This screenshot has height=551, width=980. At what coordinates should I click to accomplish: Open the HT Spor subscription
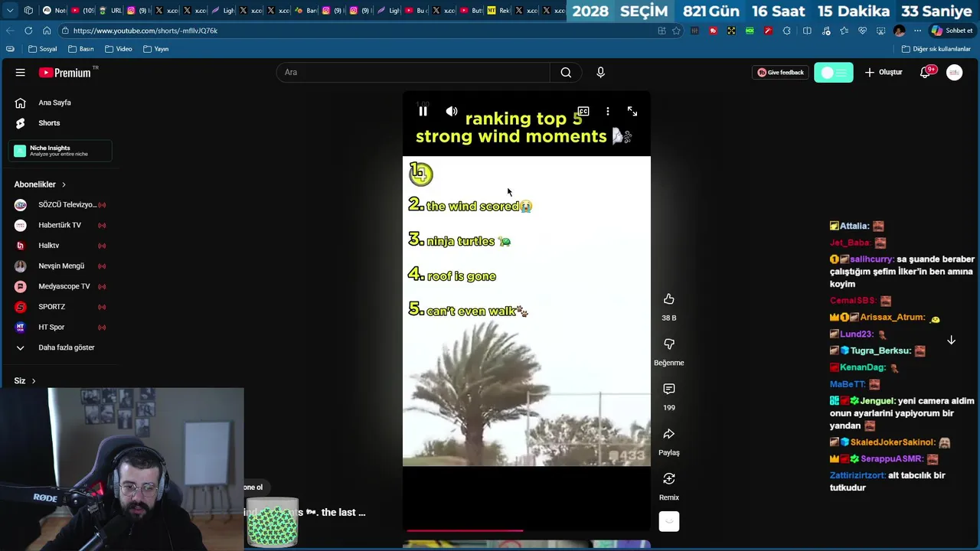coord(60,328)
